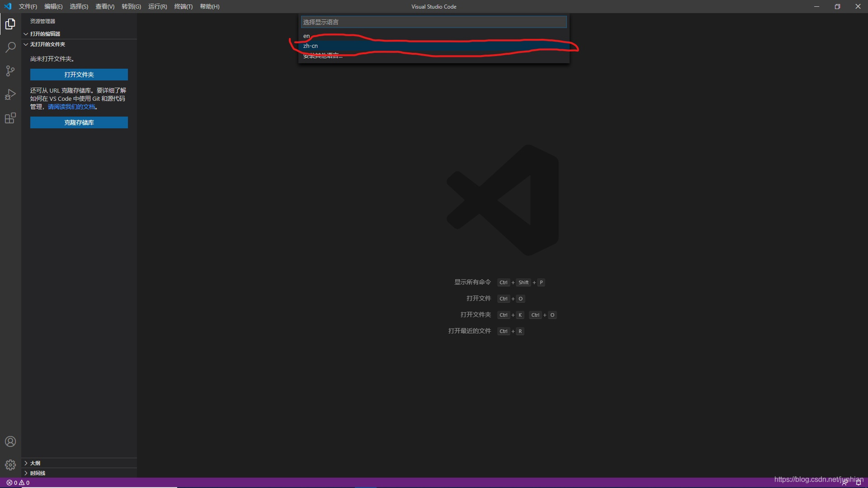Open the Source Control view icon
Image resolution: width=868 pixels, height=488 pixels.
[10, 71]
